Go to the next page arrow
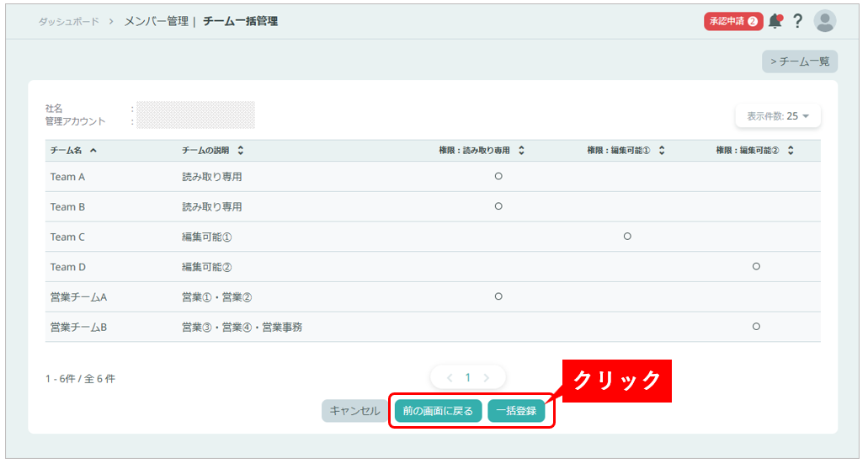The width and height of the screenshot is (868, 464). click(487, 378)
